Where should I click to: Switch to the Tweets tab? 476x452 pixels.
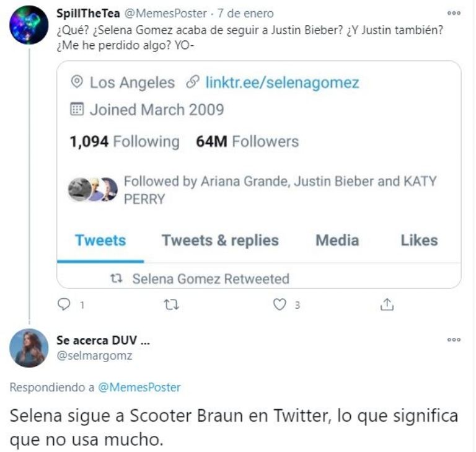pos(100,241)
